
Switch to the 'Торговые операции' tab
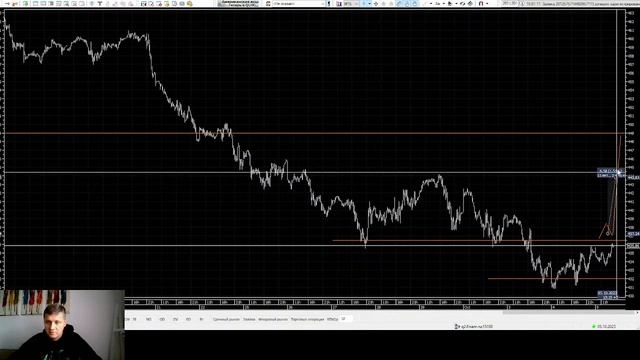point(307,319)
